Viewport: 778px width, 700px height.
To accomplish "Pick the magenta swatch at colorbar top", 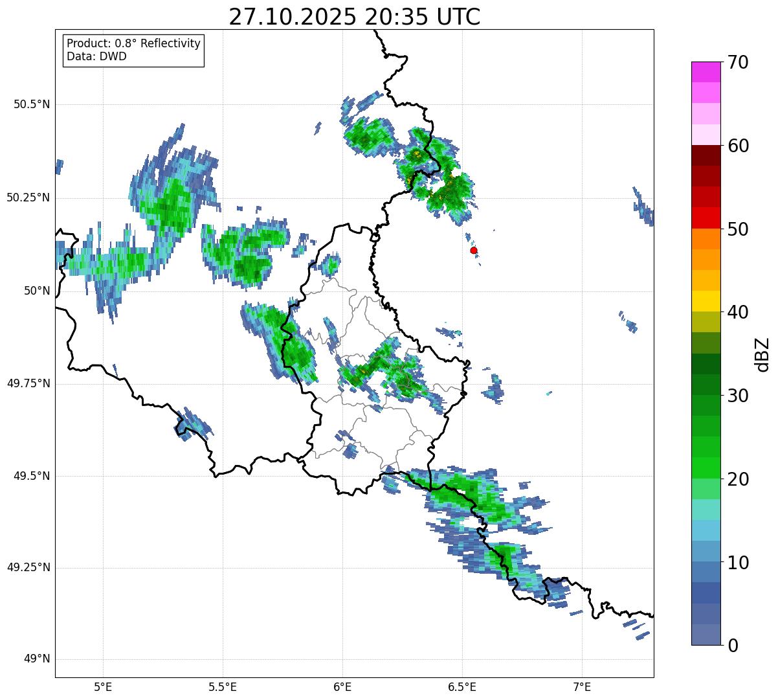I will click(x=706, y=72).
